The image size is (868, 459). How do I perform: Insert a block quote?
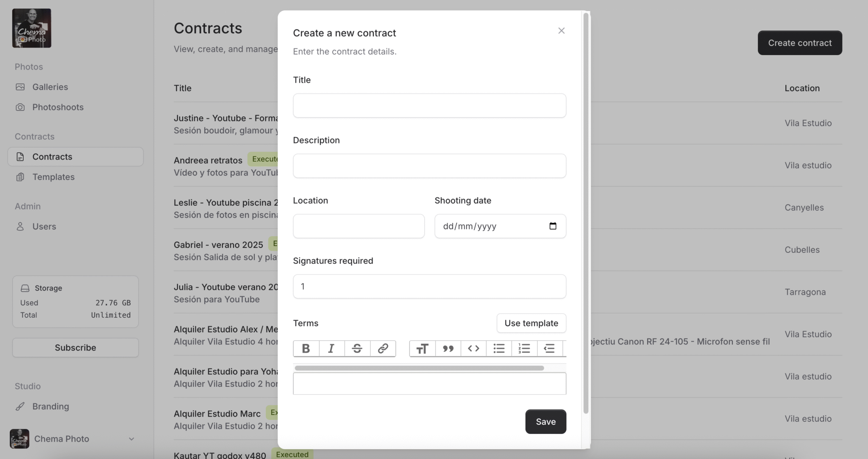[x=448, y=349]
